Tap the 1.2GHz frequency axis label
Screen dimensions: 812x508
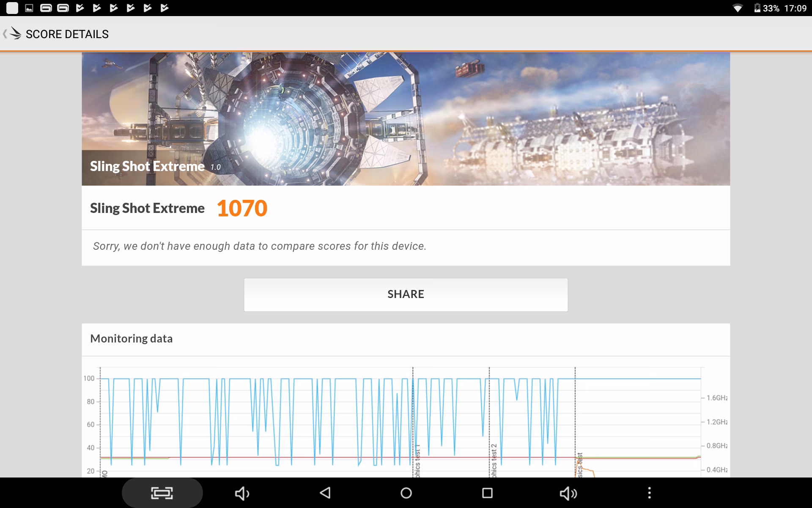click(717, 422)
